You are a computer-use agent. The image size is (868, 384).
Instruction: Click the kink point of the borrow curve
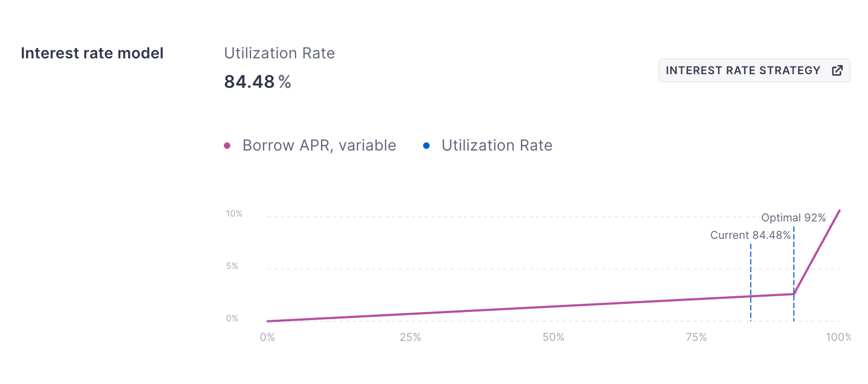pos(794,294)
